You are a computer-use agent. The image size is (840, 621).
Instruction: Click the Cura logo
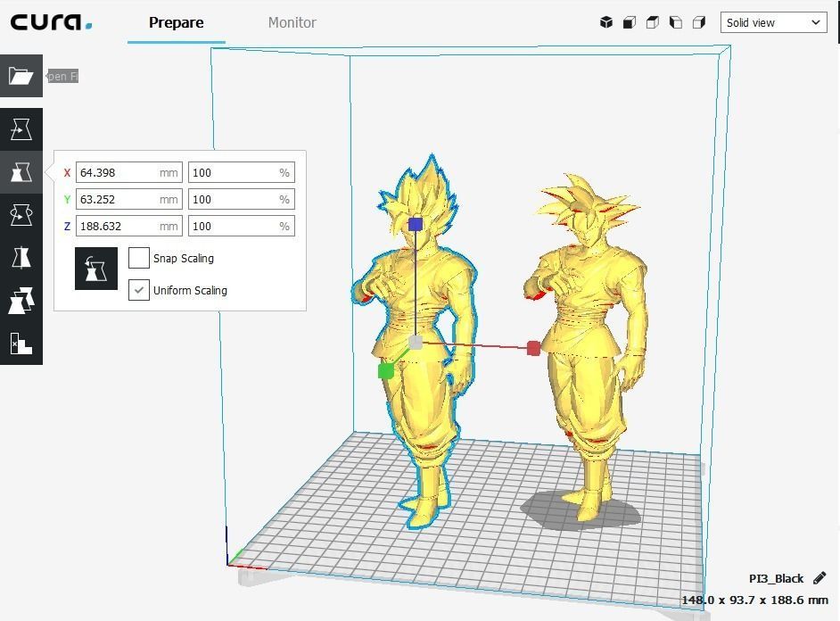click(x=51, y=22)
